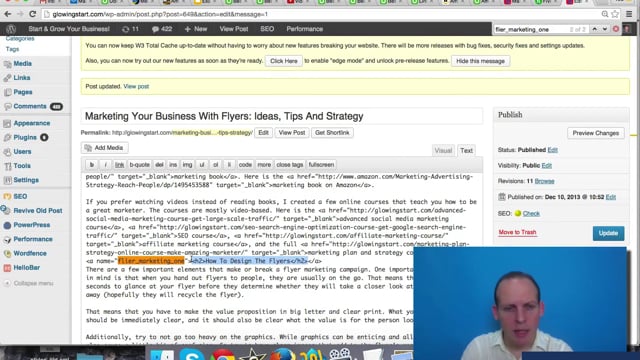This screenshot has width=640, height=360.
Task: Open Pages in sidebar
Action: pos(22,92)
